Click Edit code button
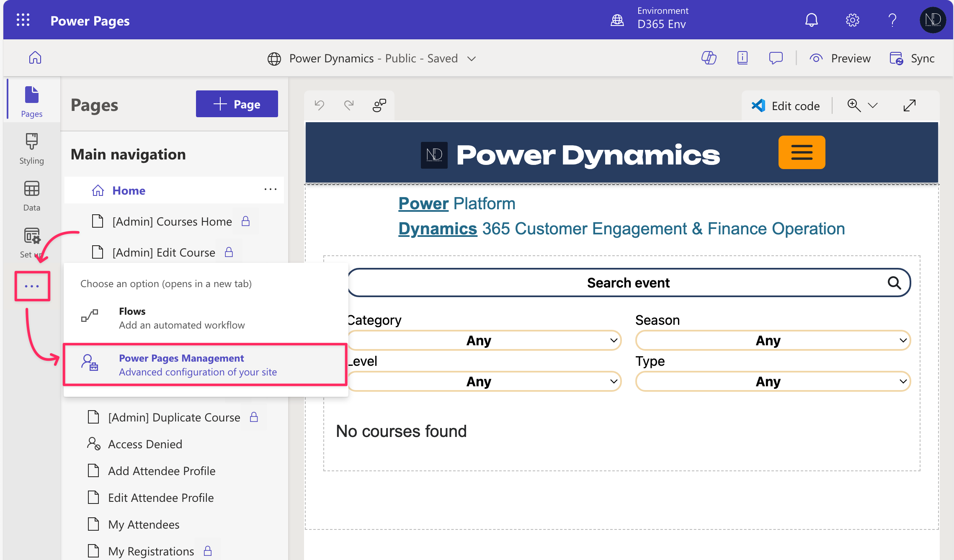 tap(786, 106)
